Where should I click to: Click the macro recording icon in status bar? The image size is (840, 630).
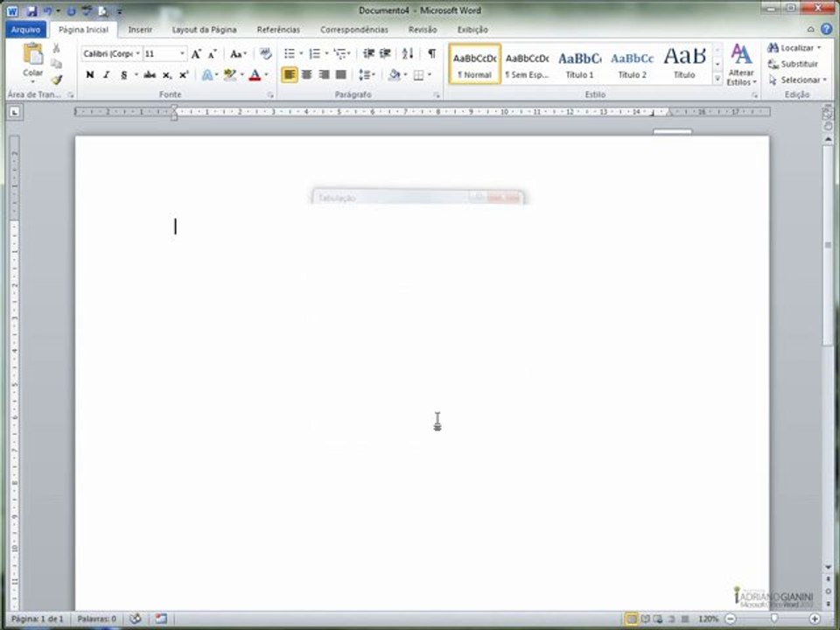point(161,619)
